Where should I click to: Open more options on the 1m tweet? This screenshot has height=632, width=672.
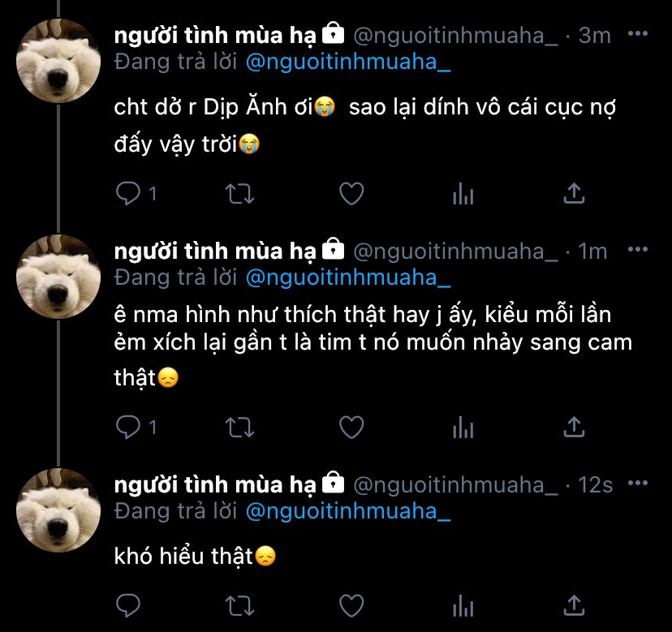[639, 250]
